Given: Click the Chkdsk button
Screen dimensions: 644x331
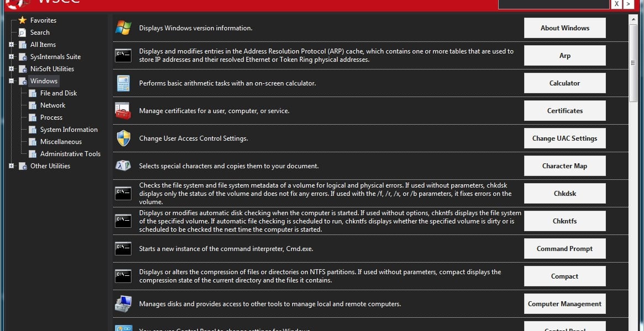Looking at the screenshot, I should tap(564, 194).
